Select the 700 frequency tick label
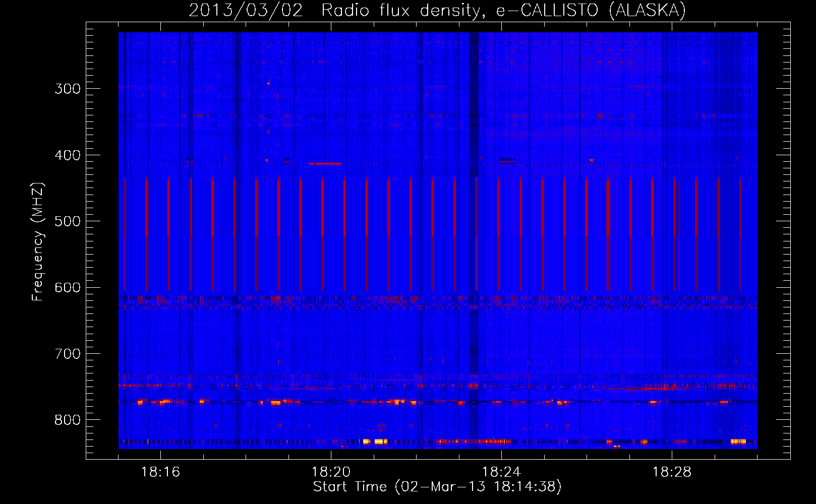The image size is (816, 504). (x=68, y=354)
